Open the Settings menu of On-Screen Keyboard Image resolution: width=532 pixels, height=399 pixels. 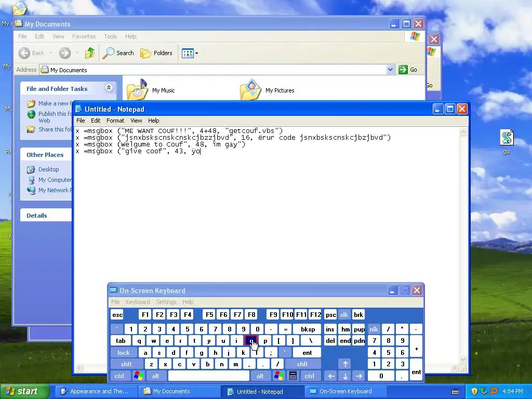(166, 302)
